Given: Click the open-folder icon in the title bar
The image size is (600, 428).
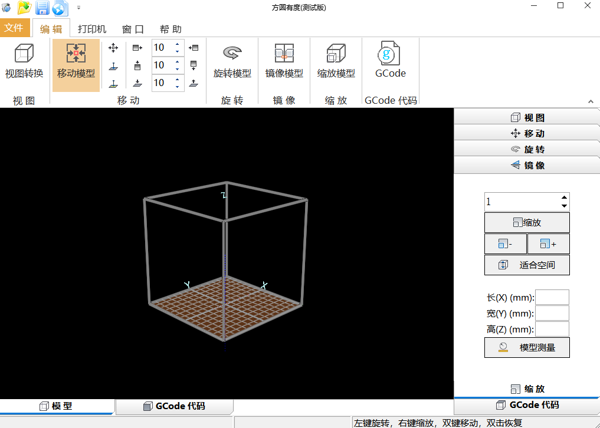Looking at the screenshot, I should (x=25, y=8).
